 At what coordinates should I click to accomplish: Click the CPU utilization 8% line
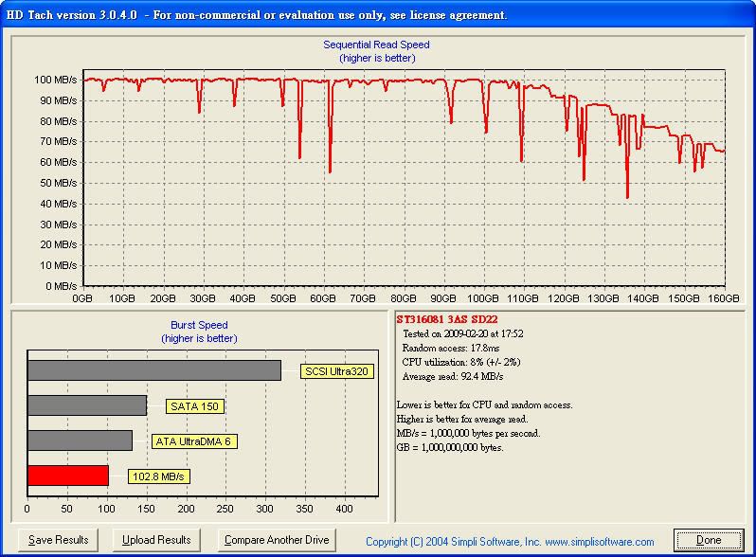pos(460,362)
